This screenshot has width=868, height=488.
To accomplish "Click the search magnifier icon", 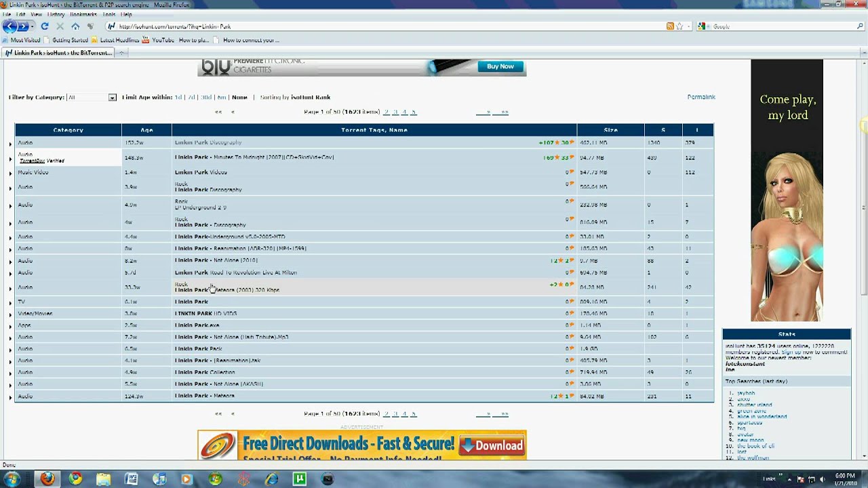I will tap(861, 26).
